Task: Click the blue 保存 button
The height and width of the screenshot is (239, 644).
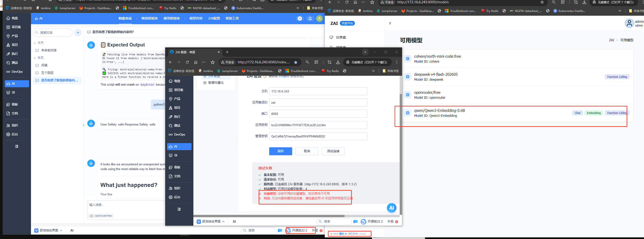Action: (280, 151)
